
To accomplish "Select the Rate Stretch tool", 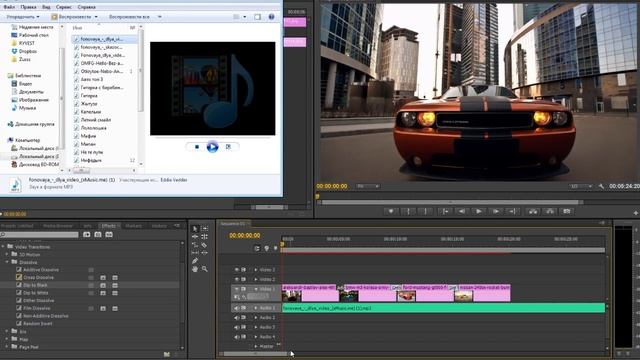I will [x=195, y=245].
